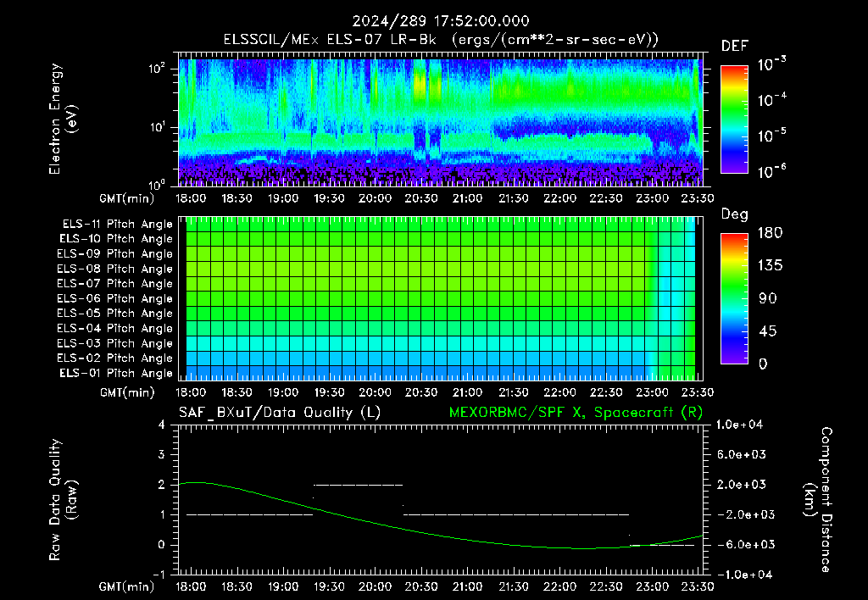This screenshot has width=868, height=600.
Task: Click the 10^-6 tick on DEF scale
Action: pyautogui.click(x=771, y=171)
